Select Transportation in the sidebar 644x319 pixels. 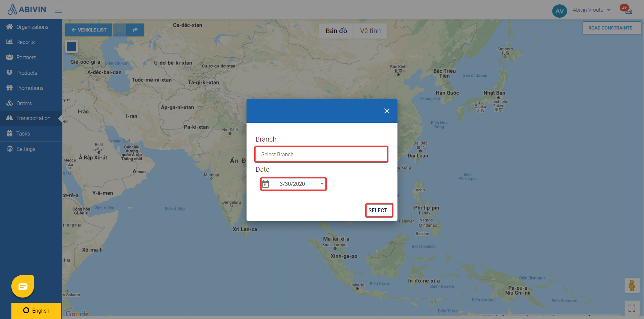(31, 118)
